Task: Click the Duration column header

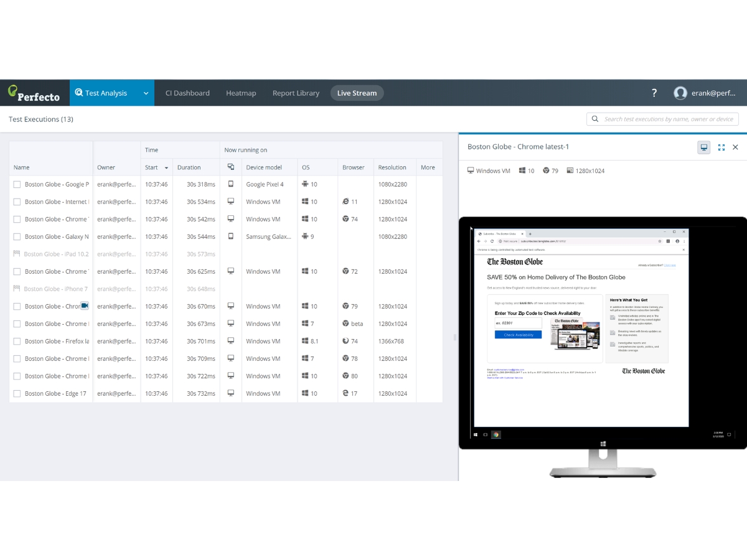Action: click(x=189, y=167)
